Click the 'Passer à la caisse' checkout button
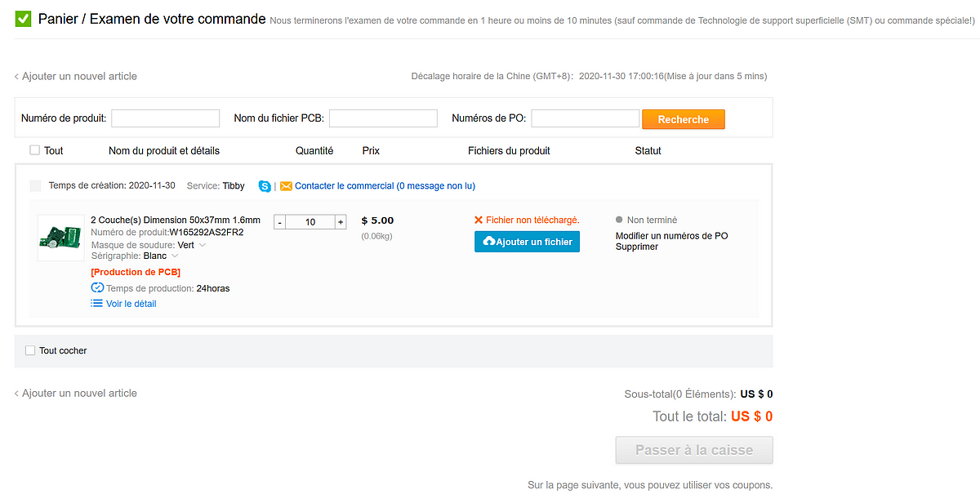 pyautogui.click(x=694, y=450)
